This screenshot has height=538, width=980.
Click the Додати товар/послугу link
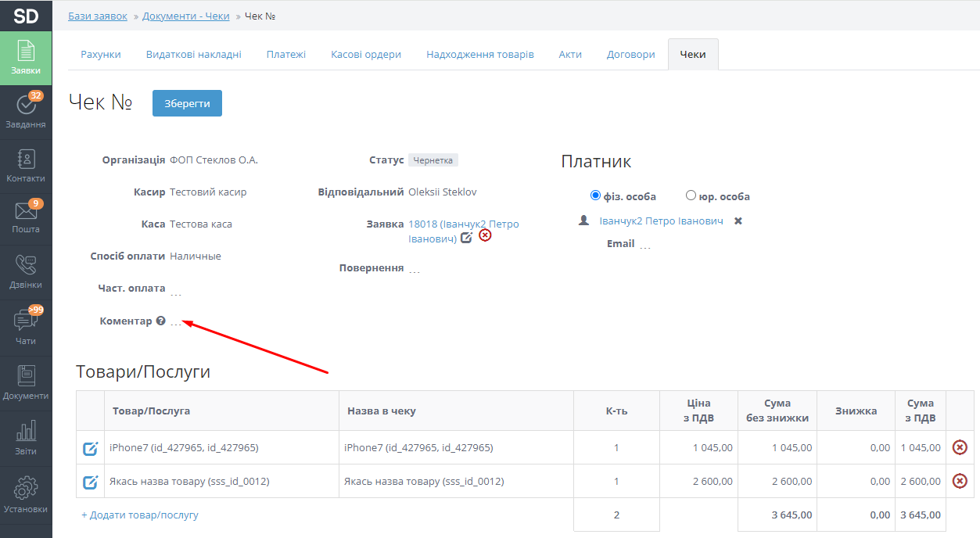pyautogui.click(x=140, y=515)
